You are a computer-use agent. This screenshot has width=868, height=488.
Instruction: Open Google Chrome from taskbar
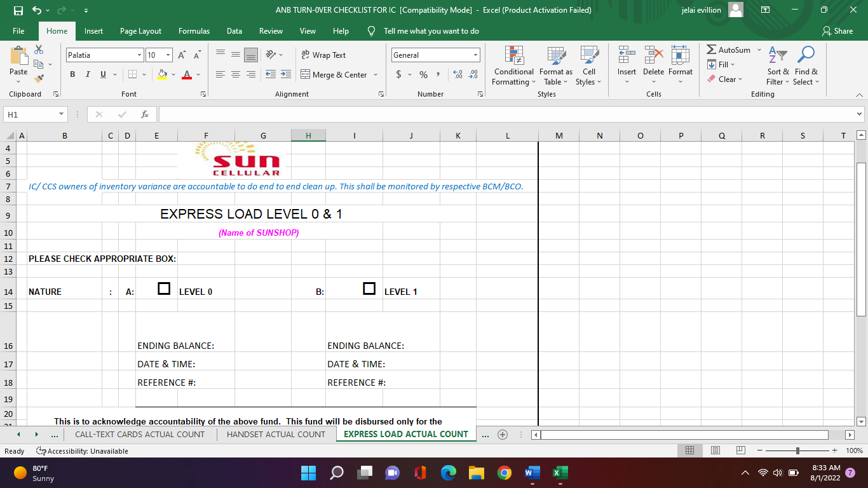tap(505, 473)
